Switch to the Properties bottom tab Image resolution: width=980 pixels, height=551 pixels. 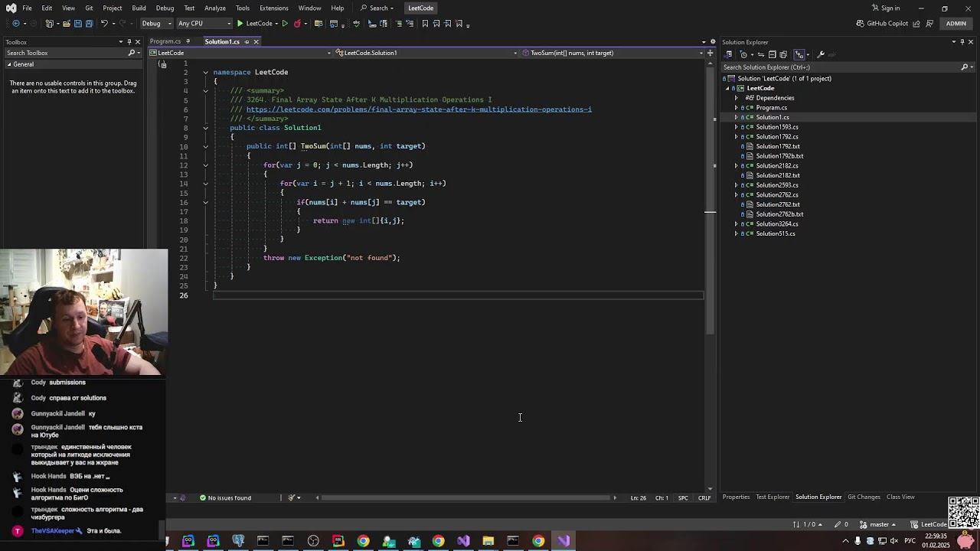tap(736, 497)
